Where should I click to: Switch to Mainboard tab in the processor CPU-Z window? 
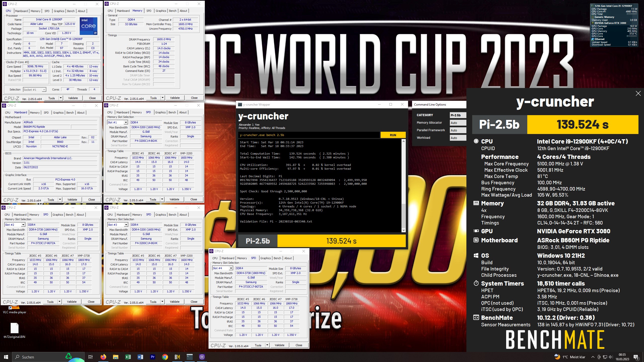(21, 11)
